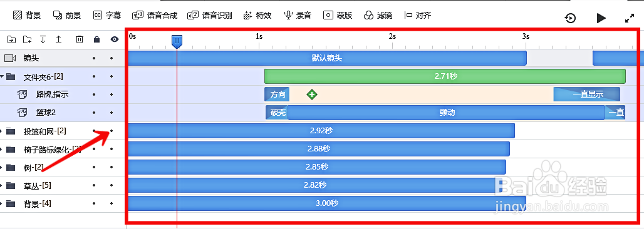Screen dimensions: 644x229
Task: Toggle all layers' visibility with the eye header icon
Action: point(115,39)
